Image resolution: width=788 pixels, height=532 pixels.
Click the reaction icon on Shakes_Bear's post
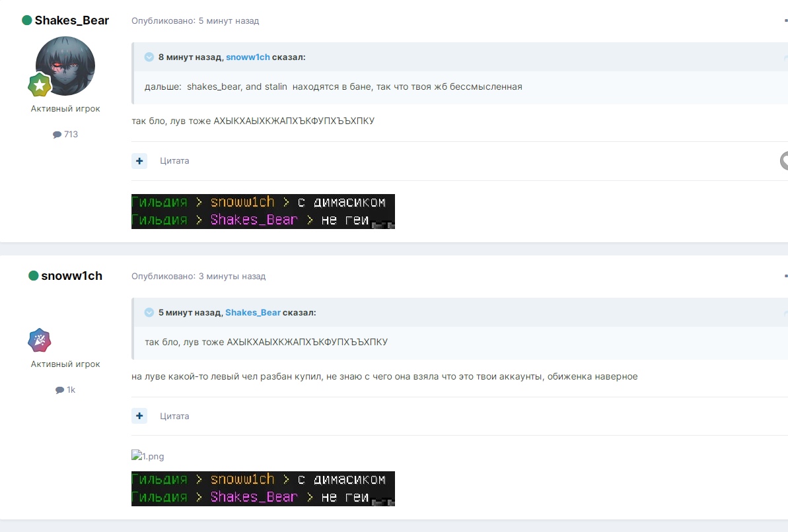click(784, 160)
